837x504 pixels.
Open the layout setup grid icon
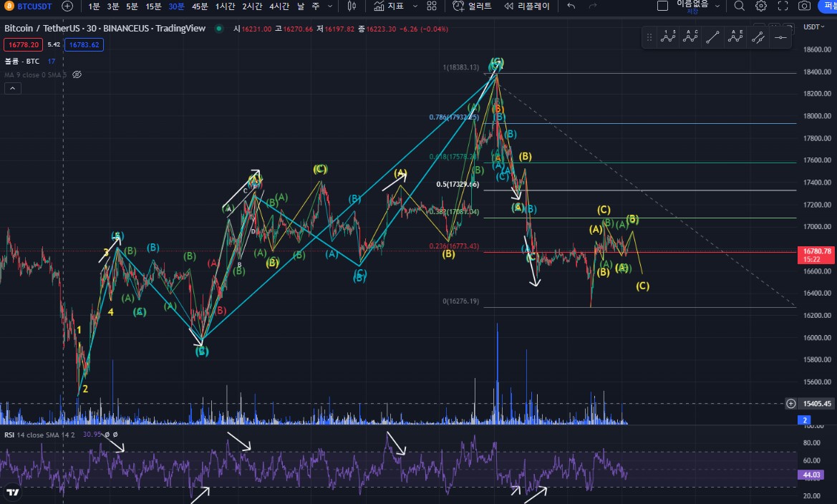click(x=432, y=6)
